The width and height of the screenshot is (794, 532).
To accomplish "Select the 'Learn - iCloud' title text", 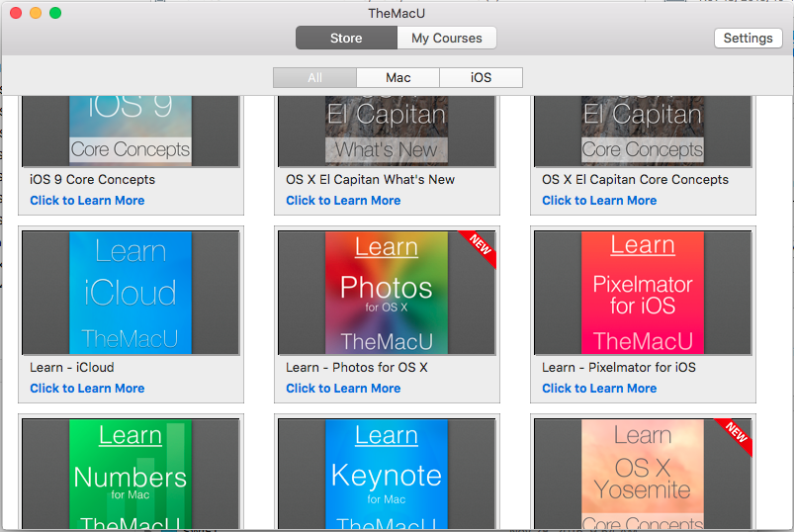I will click(72, 368).
